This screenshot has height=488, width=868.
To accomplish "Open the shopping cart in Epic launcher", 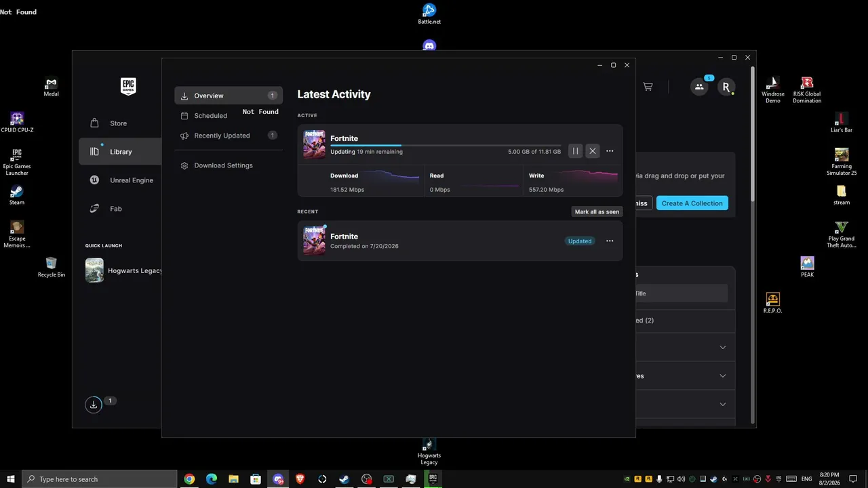I will point(648,87).
